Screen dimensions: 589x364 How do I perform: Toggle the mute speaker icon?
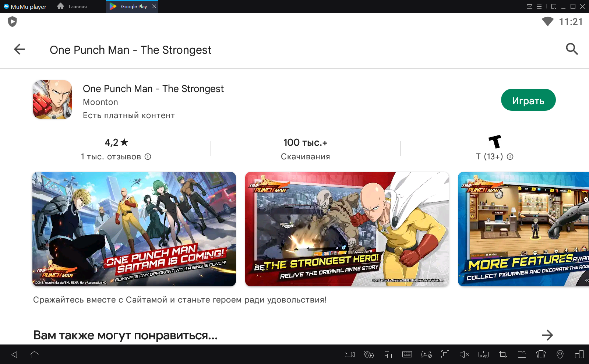click(x=464, y=354)
